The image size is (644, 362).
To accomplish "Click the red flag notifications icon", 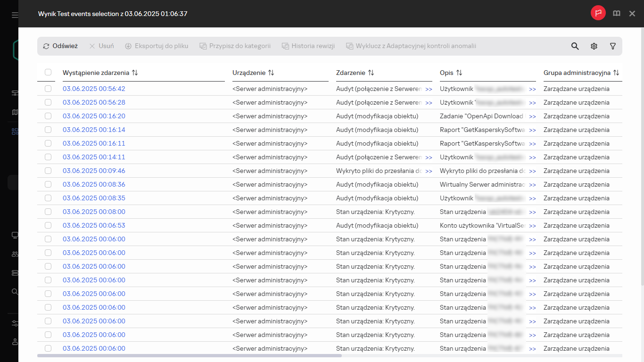I will click(598, 14).
